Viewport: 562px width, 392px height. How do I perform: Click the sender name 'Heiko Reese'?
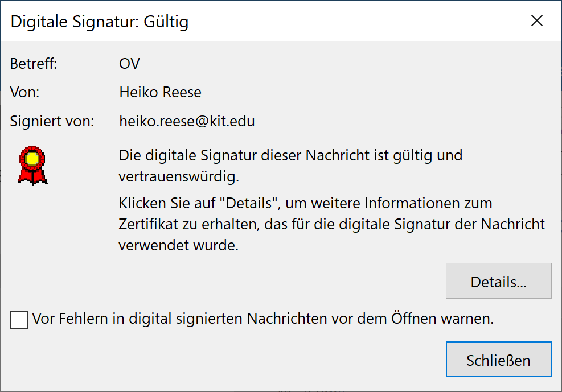(160, 92)
